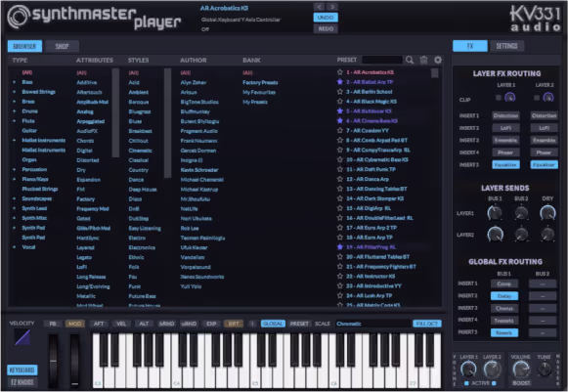
Task: Expand the Bass type category
Action: coord(14,82)
